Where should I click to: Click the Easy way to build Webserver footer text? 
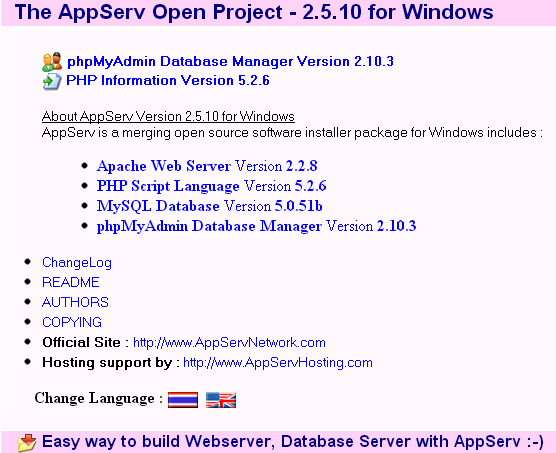[293, 442]
